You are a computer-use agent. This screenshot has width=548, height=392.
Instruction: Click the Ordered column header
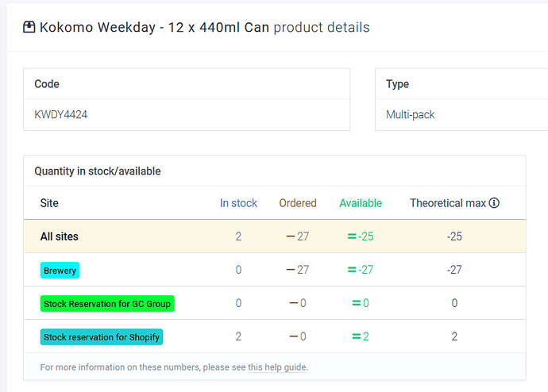[x=297, y=203]
